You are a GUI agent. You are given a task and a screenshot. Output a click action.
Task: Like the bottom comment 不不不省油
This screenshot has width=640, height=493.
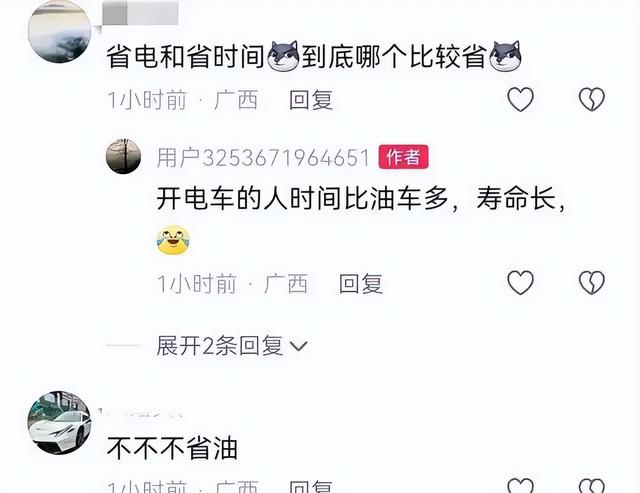click(520, 486)
